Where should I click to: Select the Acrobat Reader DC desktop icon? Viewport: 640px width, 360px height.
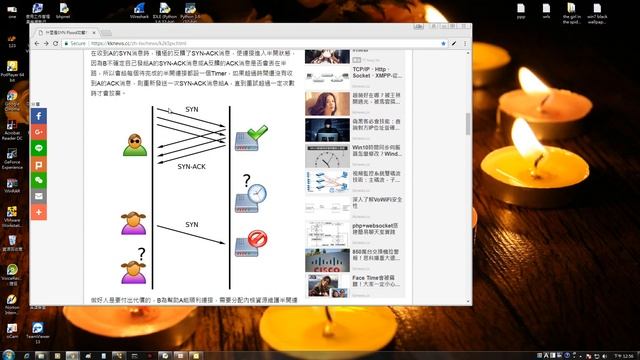(12, 130)
